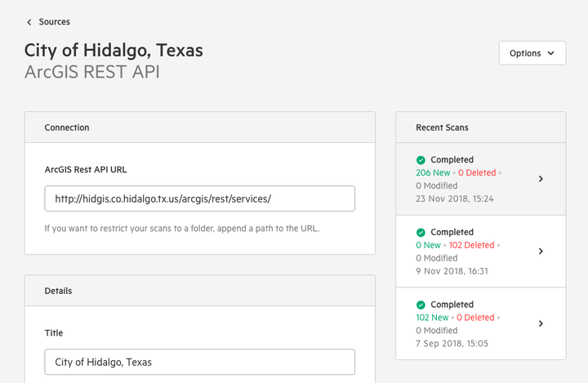Click green check icon of 9 Nov scan
The height and width of the screenshot is (383, 588).
[x=421, y=233]
